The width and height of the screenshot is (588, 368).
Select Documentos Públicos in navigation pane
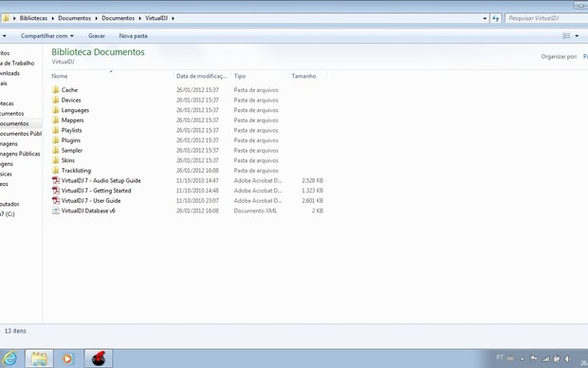21,133
